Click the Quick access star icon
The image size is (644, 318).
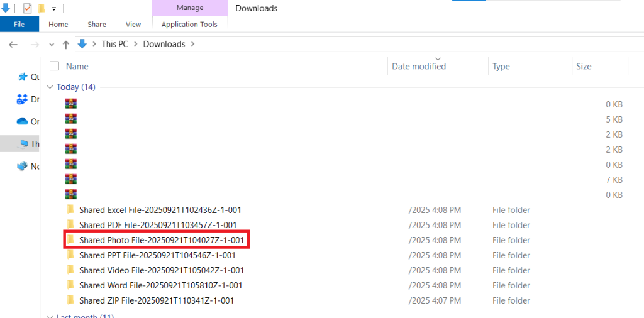coord(23,77)
